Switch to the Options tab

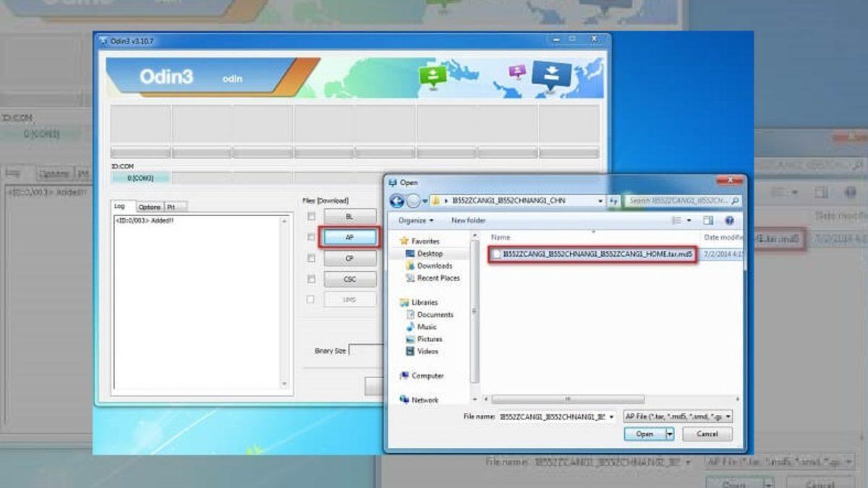pos(149,207)
